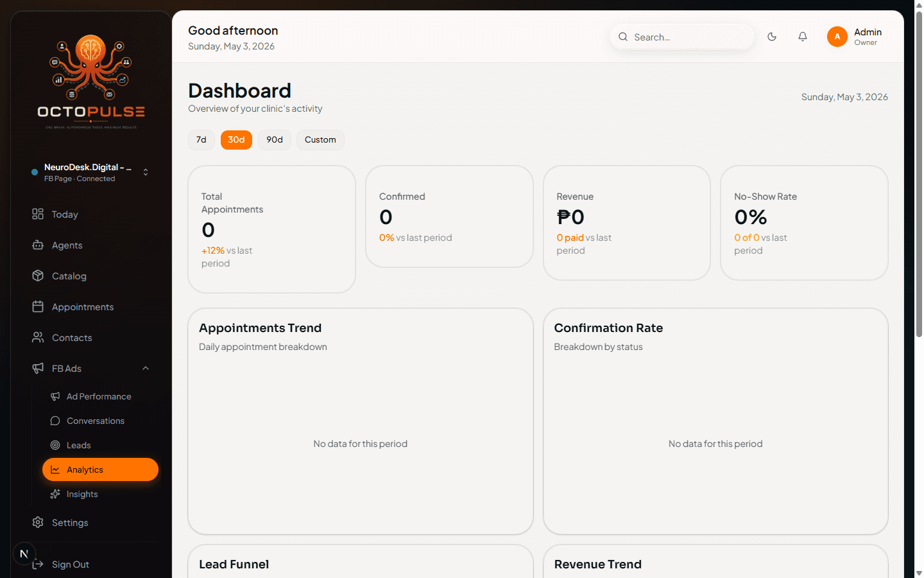Click the Revenue Trend heading

pos(597,564)
